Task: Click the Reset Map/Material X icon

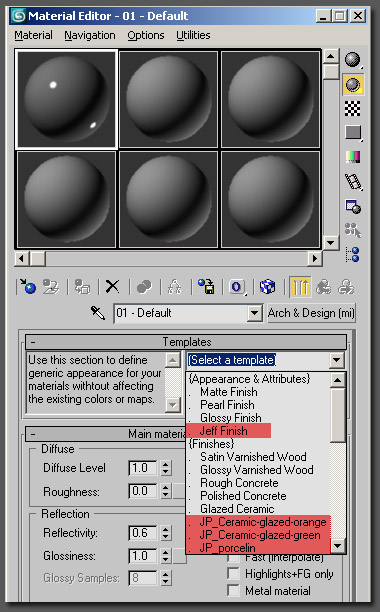Action: tap(113, 287)
